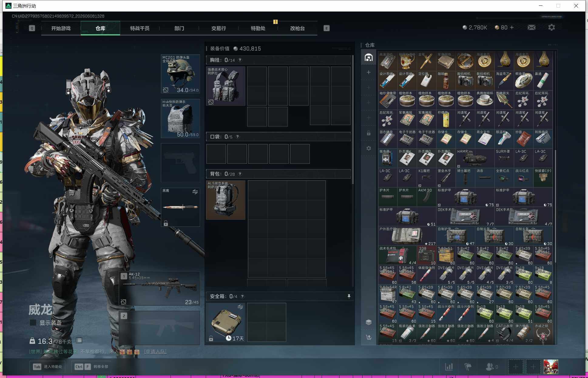Open the settings gear in top bar
Image resolution: width=588 pixels, height=378 pixels.
coord(552,28)
